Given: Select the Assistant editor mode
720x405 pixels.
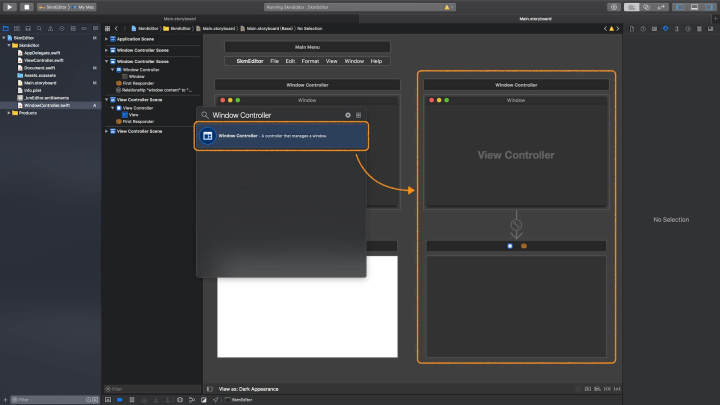Looking at the screenshot, I should pos(646,7).
